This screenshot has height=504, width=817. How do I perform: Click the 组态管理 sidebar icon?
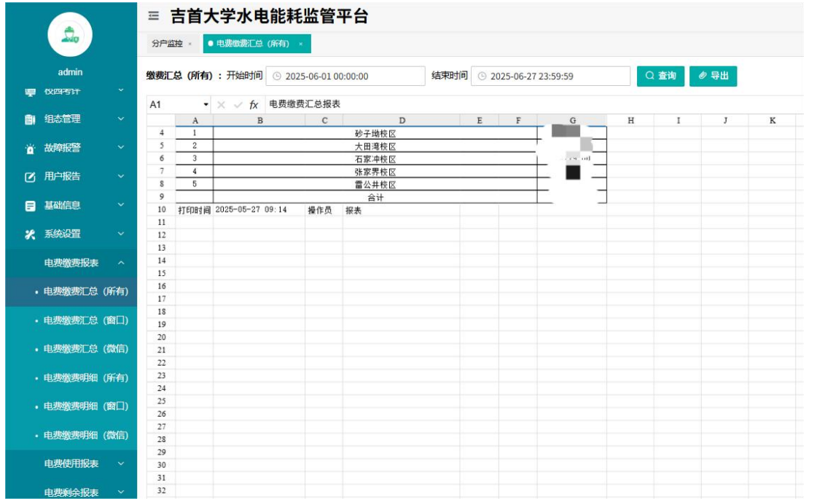pos(30,119)
